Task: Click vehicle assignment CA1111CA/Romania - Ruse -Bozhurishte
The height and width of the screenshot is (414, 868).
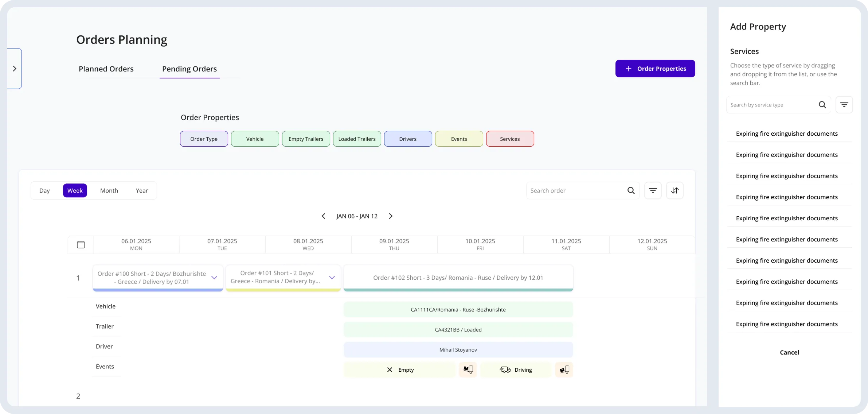Action: (458, 310)
